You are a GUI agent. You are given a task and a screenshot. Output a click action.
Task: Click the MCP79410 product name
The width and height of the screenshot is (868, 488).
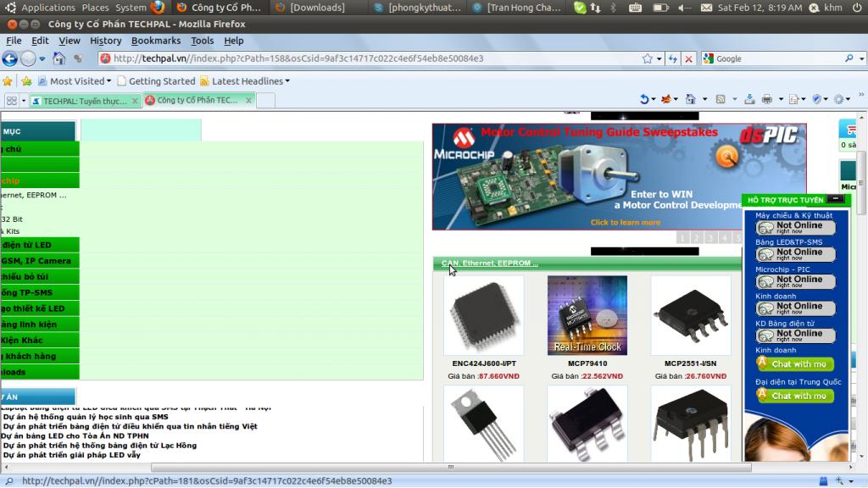point(587,363)
